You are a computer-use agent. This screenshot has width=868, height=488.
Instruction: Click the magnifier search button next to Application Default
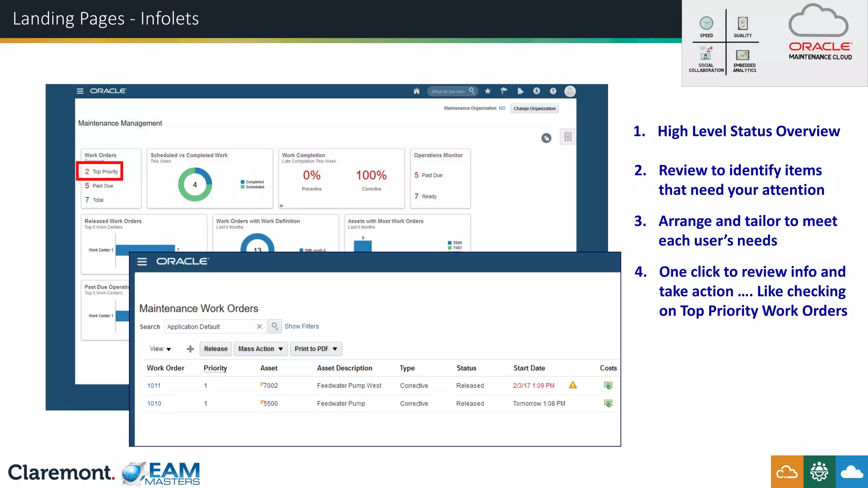click(275, 326)
